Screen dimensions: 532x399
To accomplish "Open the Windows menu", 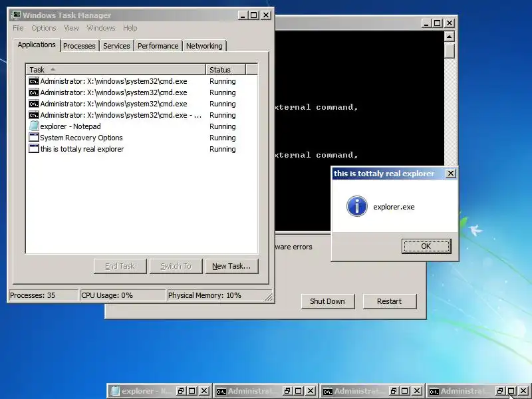I will click(101, 28).
